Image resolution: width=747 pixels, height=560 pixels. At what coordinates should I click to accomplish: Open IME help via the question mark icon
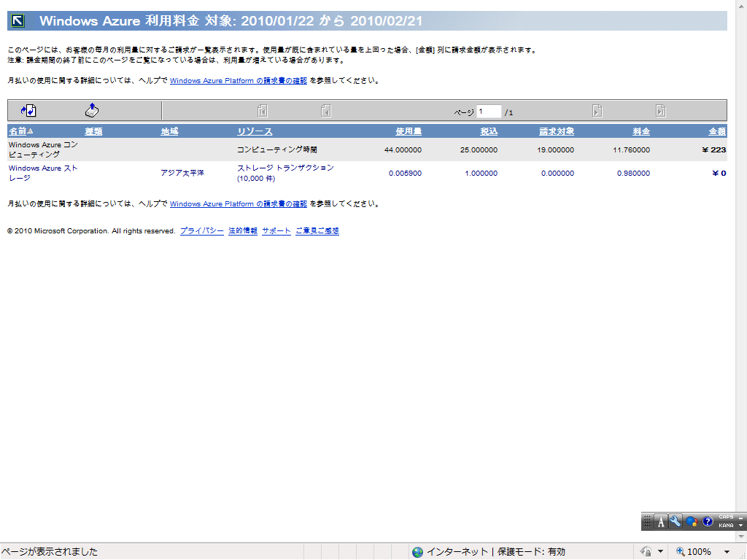pyautogui.click(x=708, y=522)
